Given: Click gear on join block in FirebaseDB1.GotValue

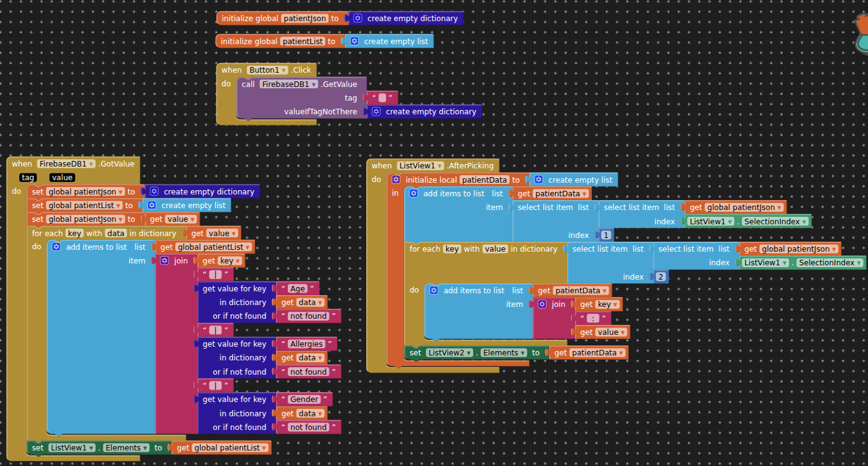Looking at the screenshot, I should 165,261.
